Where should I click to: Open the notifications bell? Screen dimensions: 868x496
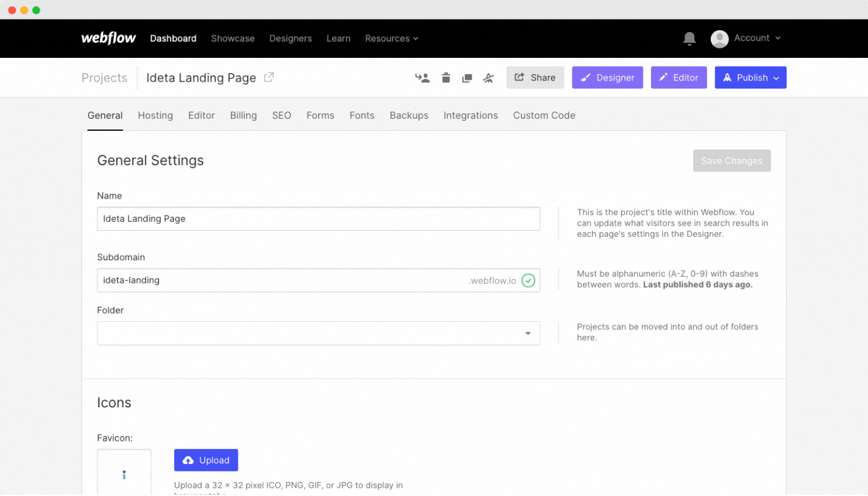tap(689, 38)
